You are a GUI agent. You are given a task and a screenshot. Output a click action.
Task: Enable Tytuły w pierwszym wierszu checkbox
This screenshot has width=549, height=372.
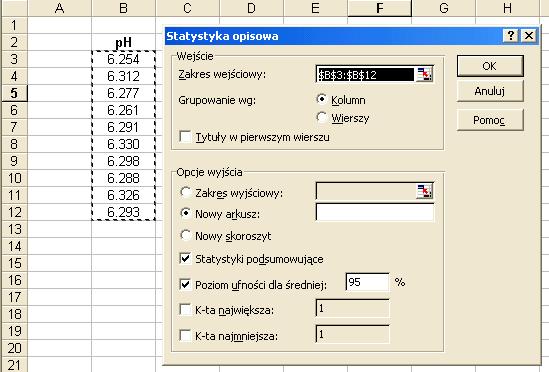(x=185, y=137)
